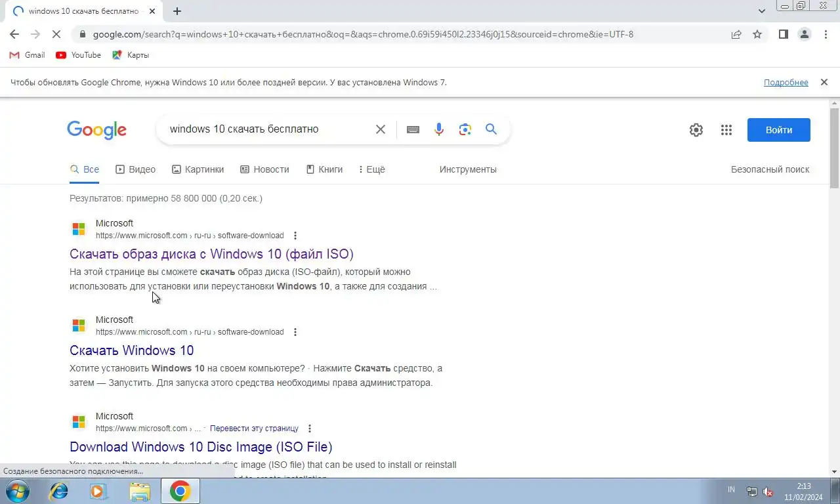Select the Все results tab

[x=85, y=169]
